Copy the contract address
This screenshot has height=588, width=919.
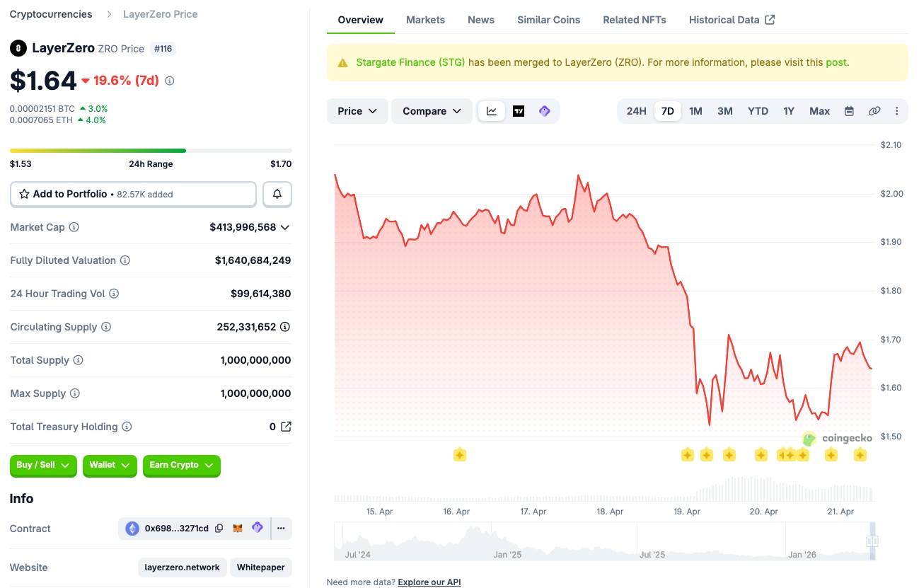pos(219,529)
